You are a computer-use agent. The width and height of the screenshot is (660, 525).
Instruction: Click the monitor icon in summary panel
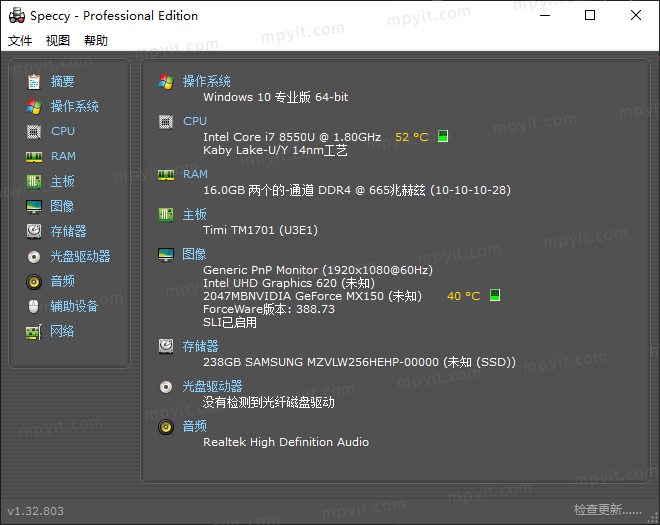(166, 255)
